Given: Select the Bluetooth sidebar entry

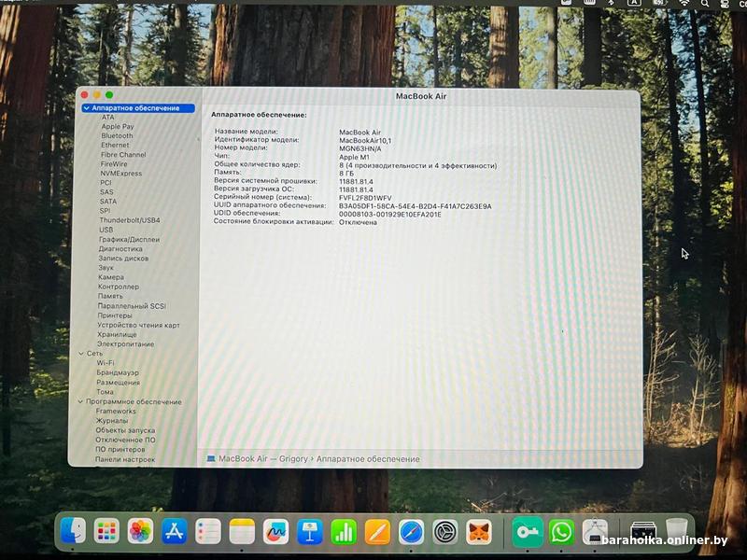Looking at the screenshot, I should tap(117, 135).
